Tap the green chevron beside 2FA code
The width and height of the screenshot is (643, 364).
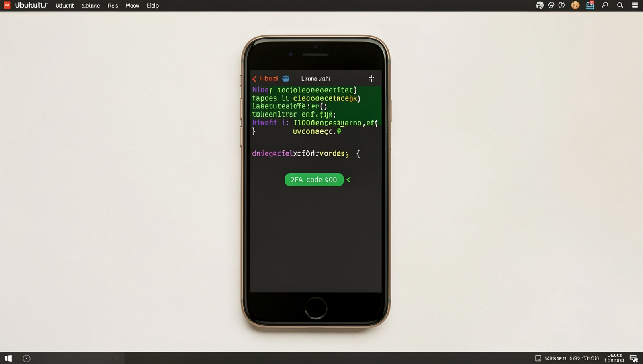click(348, 180)
